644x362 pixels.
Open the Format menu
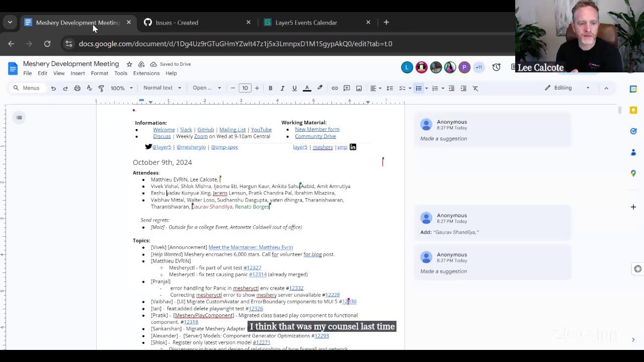[x=100, y=73]
